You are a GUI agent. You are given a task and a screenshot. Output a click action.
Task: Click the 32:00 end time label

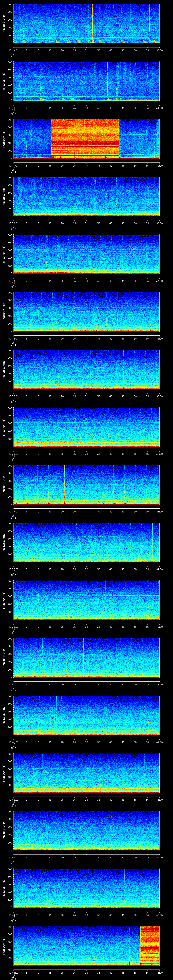pos(159,166)
